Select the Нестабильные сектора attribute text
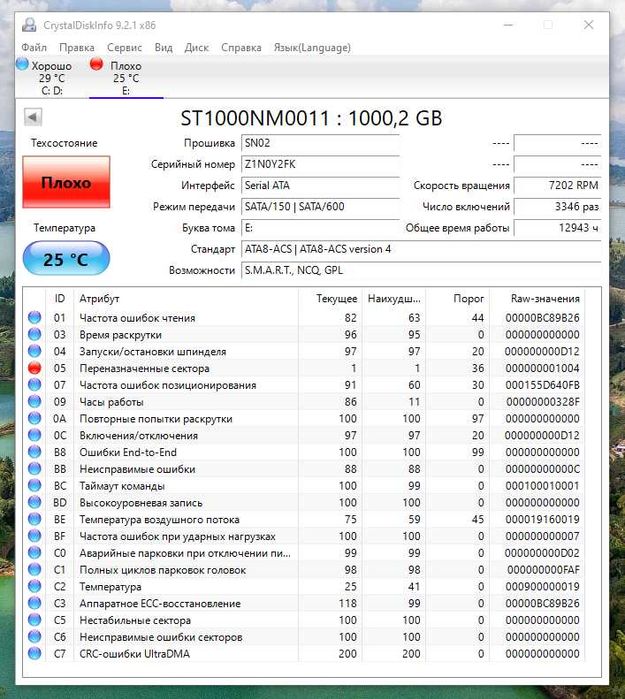Image resolution: width=625 pixels, height=699 pixels. pos(135,620)
